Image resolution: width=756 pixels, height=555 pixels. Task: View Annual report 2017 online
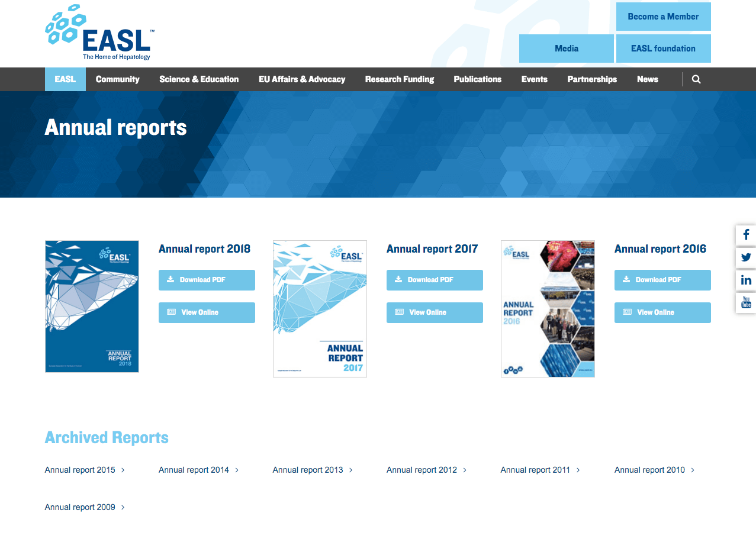(435, 312)
